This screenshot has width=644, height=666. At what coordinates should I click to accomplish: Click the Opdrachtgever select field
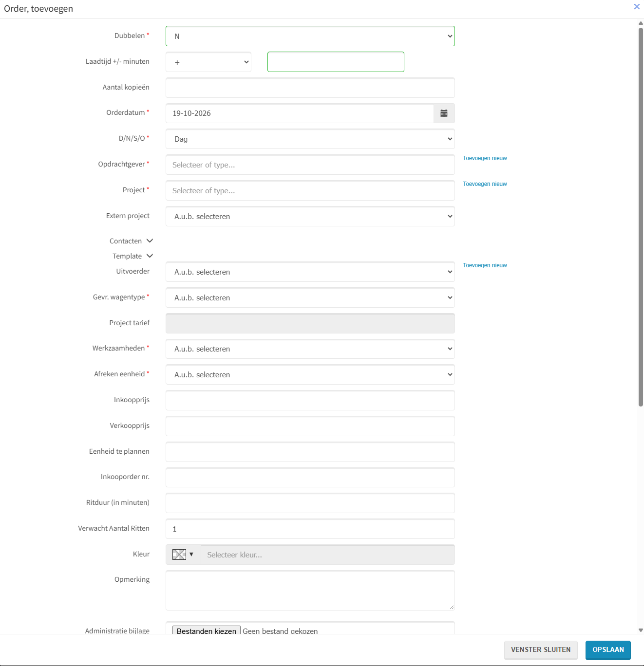310,165
